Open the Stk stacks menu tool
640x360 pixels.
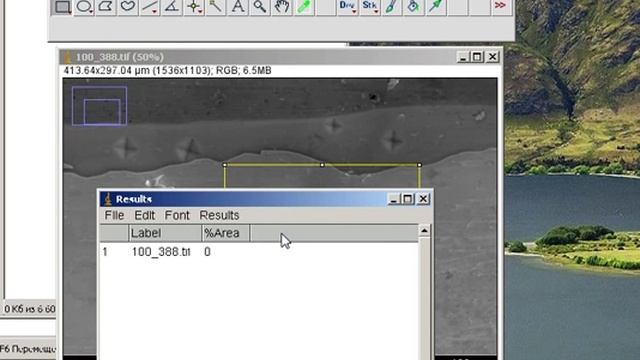coord(370,6)
